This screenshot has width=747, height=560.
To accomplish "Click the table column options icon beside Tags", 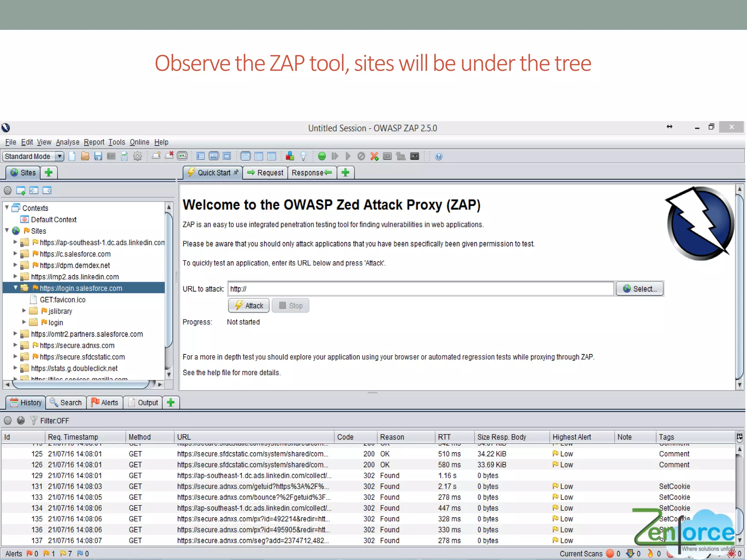I will pos(739,437).
